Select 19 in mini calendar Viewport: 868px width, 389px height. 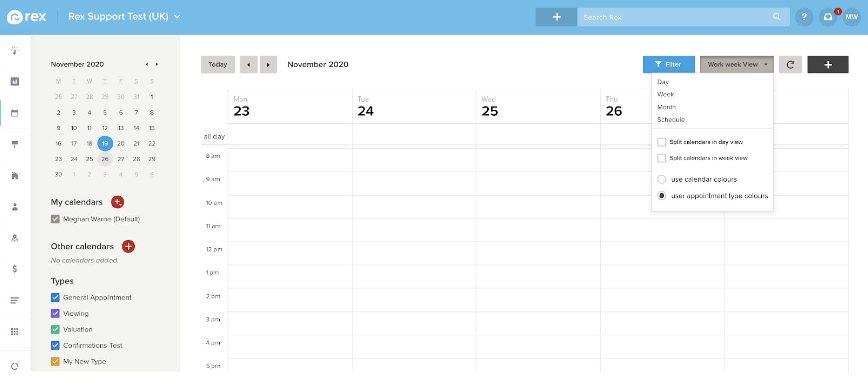pos(105,143)
